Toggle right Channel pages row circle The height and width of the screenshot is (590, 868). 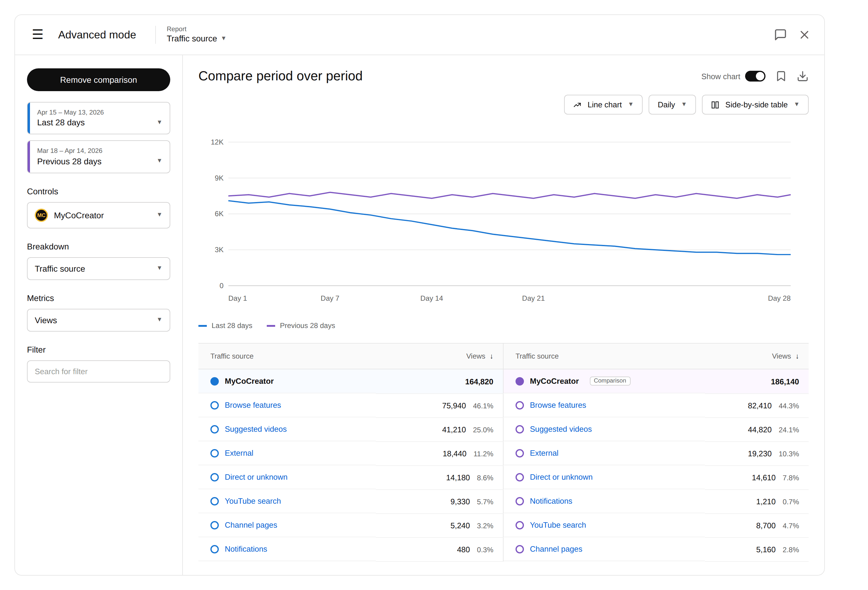pyautogui.click(x=519, y=549)
